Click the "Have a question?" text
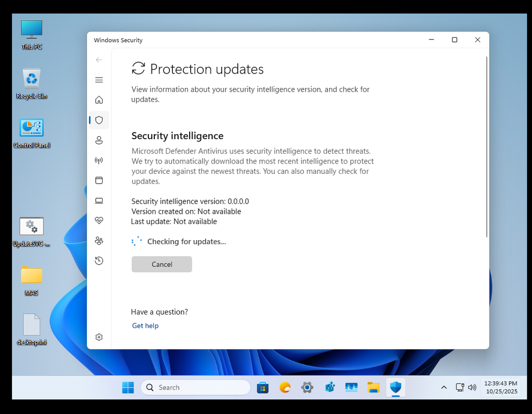The height and width of the screenshot is (414, 532). pyautogui.click(x=160, y=312)
